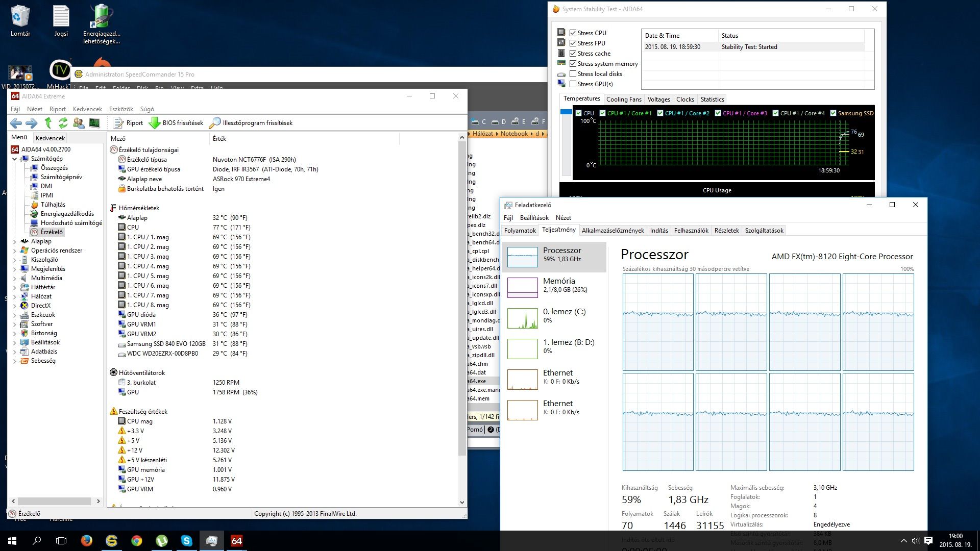Toggle CPU #1 / Core #1 legend checkbox

click(x=602, y=113)
